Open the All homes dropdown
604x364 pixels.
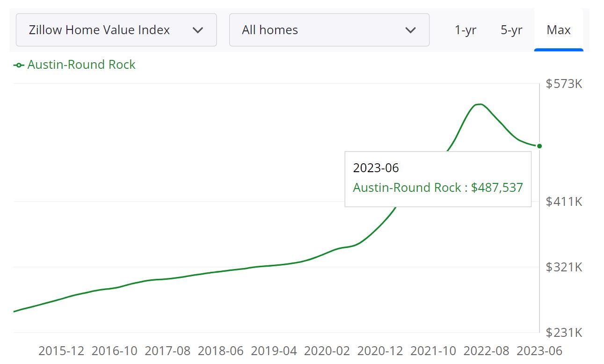(329, 29)
